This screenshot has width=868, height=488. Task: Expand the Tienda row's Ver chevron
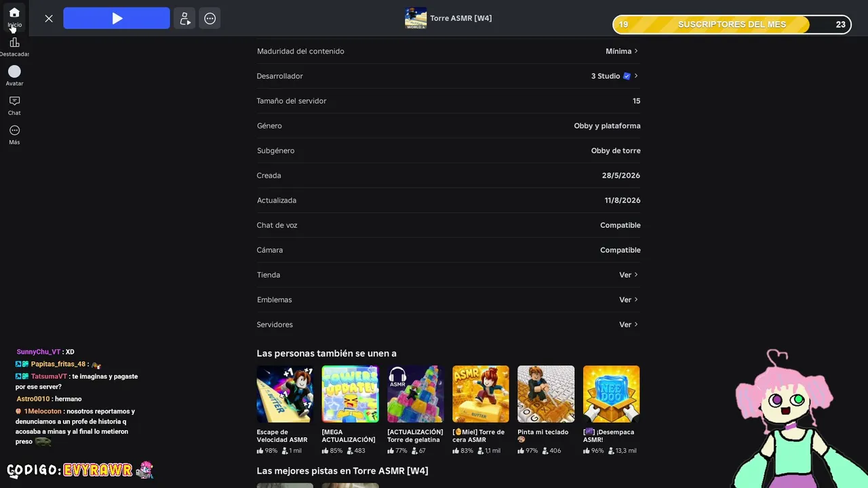pyautogui.click(x=636, y=274)
